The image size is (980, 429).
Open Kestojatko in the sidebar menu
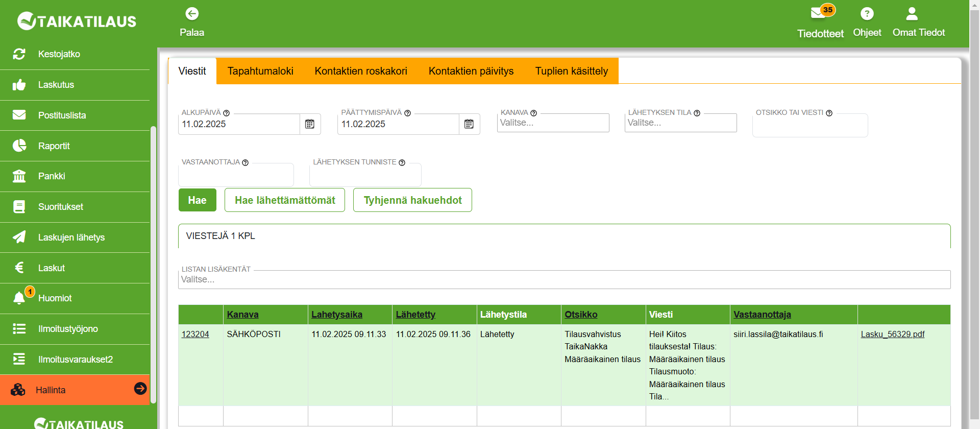point(75,54)
